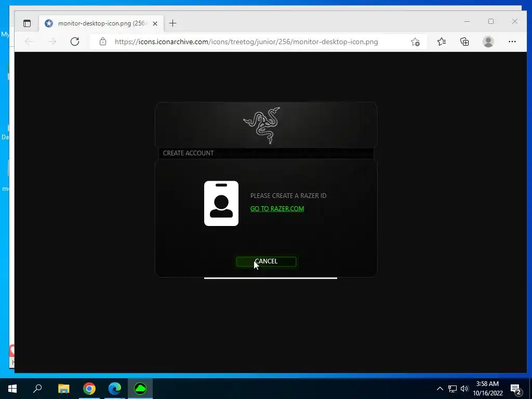The width and height of the screenshot is (532, 399).
Task: Open the browser profile menu
Action: coord(488,42)
